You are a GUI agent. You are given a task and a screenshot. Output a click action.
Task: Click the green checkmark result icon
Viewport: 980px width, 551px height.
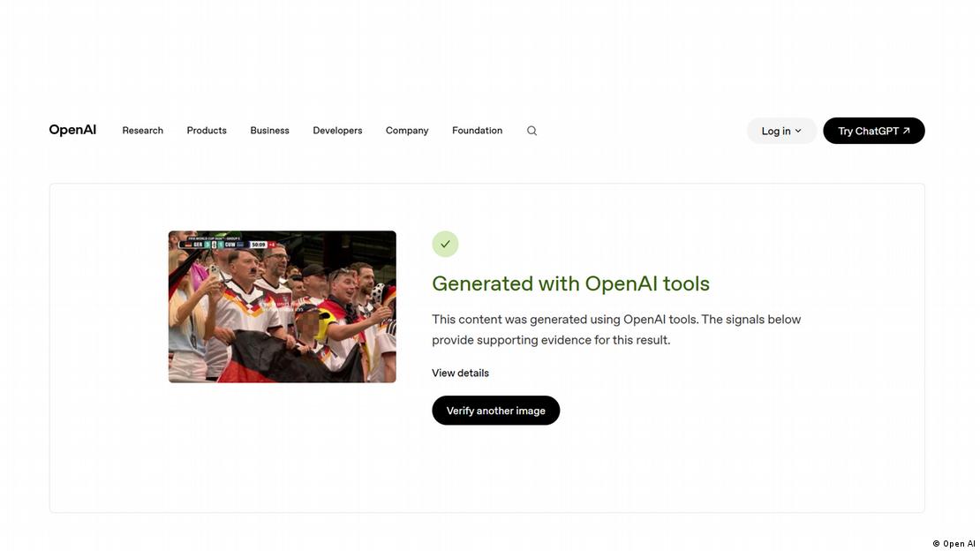[x=445, y=244]
